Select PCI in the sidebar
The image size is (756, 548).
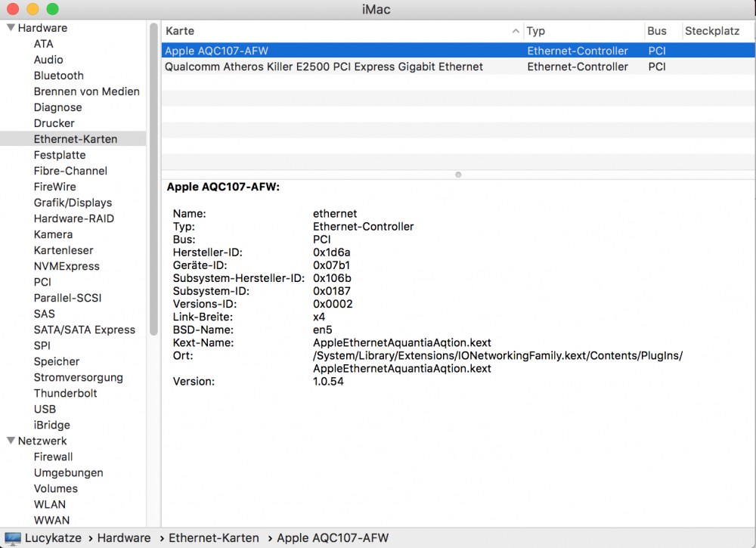[x=42, y=283]
